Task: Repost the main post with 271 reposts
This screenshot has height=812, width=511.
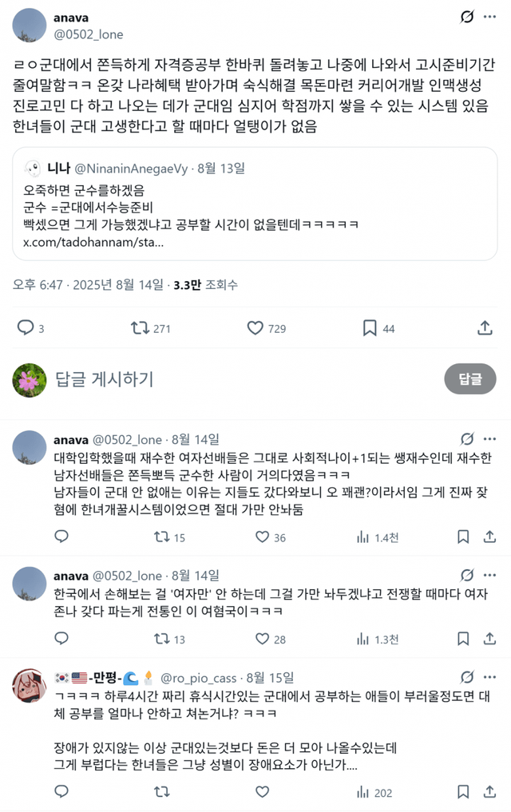Action: click(x=140, y=327)
